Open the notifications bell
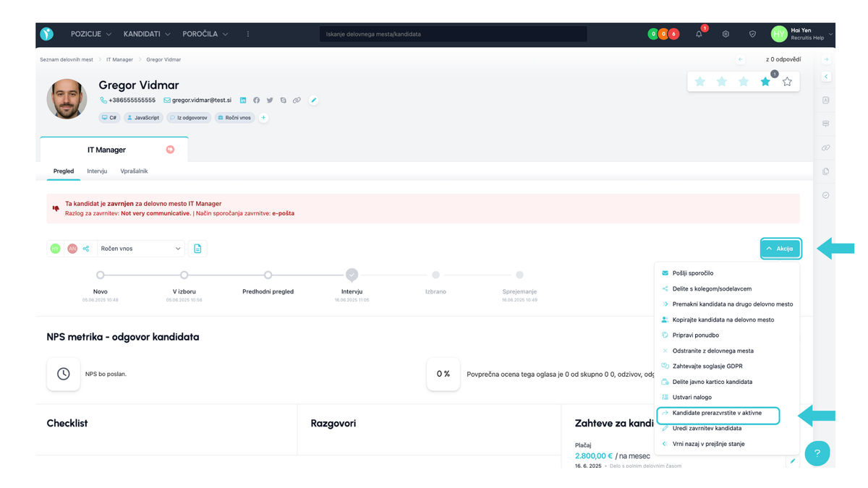 pyautogui.click(x=699, y=34)
